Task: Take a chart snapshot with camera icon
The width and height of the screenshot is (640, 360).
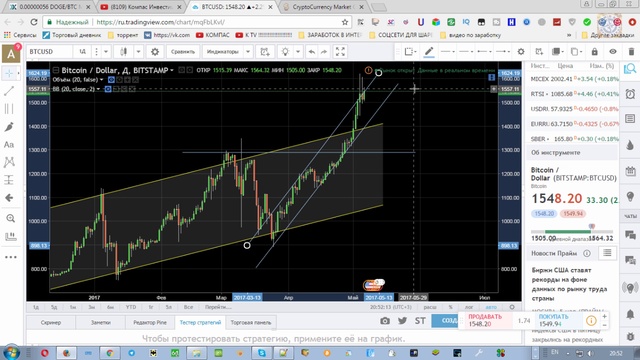Action: (x=384, y=321)
